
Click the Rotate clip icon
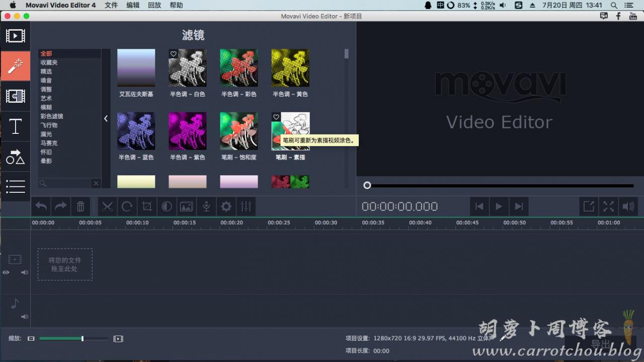coord(127,206)
